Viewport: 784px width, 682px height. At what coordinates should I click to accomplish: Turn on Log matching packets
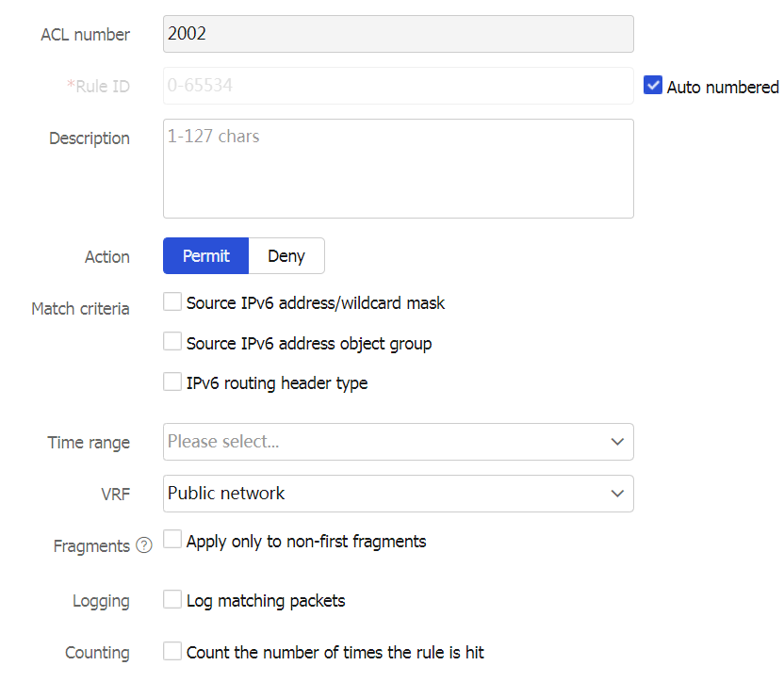point(172,600)
